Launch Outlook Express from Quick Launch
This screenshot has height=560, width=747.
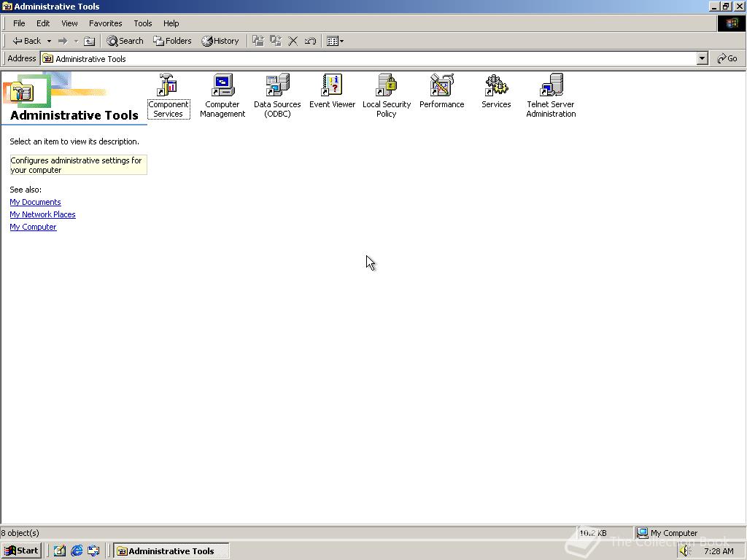click(93, 551)
